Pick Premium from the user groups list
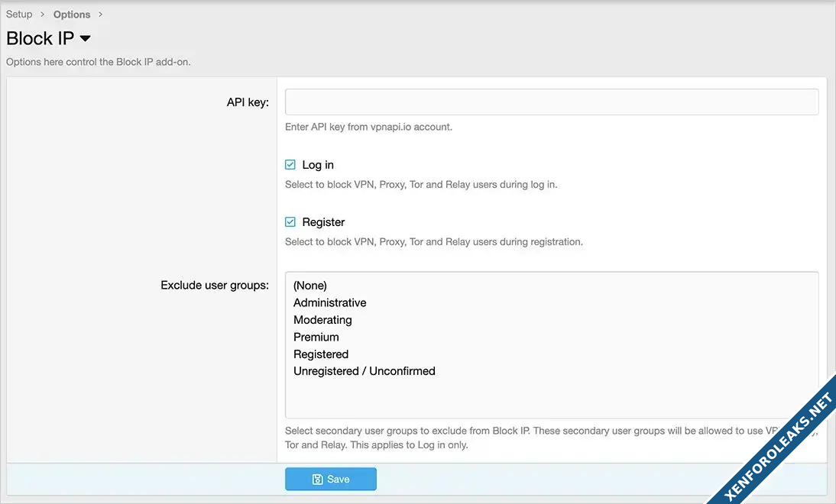 [316, 337]
